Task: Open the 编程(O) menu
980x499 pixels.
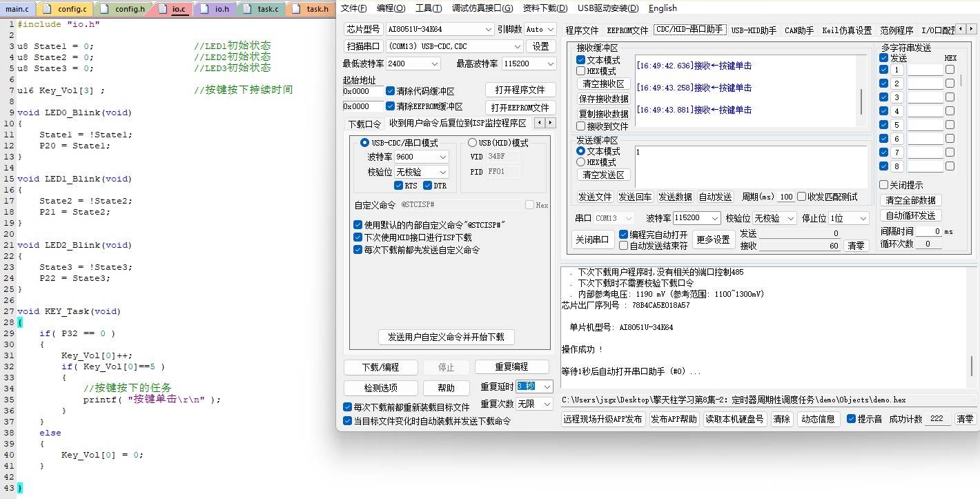Action: (391, 8)
